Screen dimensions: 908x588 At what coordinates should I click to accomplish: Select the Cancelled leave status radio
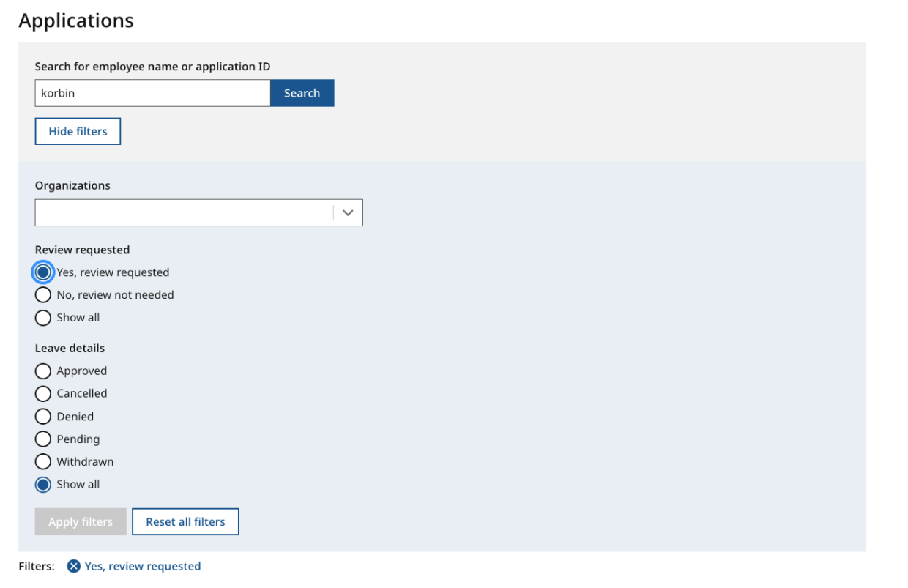tap(43, 394)
